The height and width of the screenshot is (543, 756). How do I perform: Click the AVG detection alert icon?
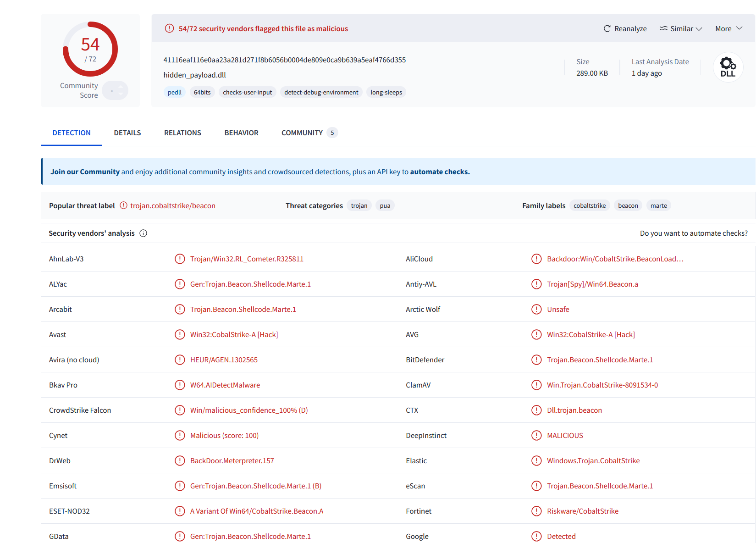536,334
